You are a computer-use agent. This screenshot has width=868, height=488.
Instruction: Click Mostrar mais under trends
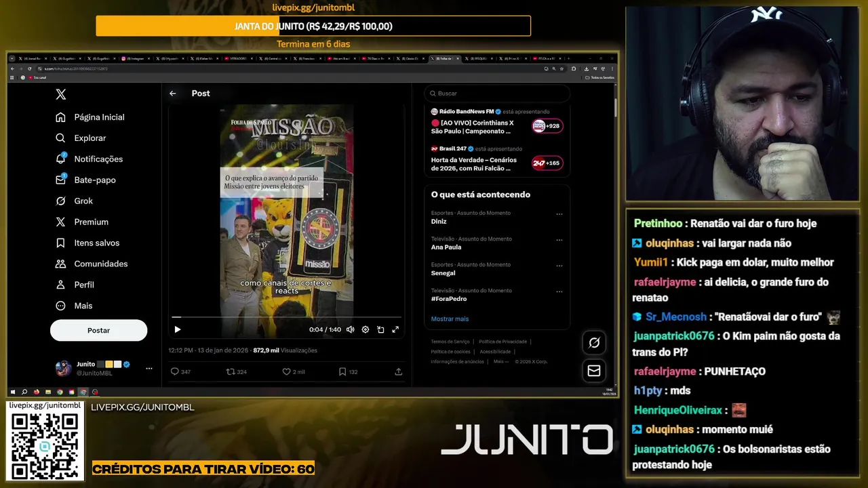pyautogui.click(x=450, y=319)
